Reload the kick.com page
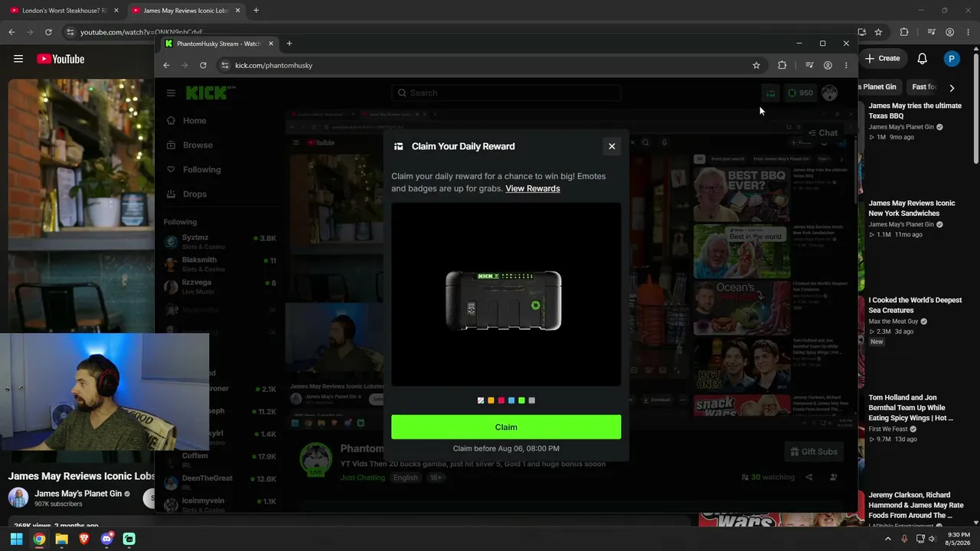 point(203,65)
